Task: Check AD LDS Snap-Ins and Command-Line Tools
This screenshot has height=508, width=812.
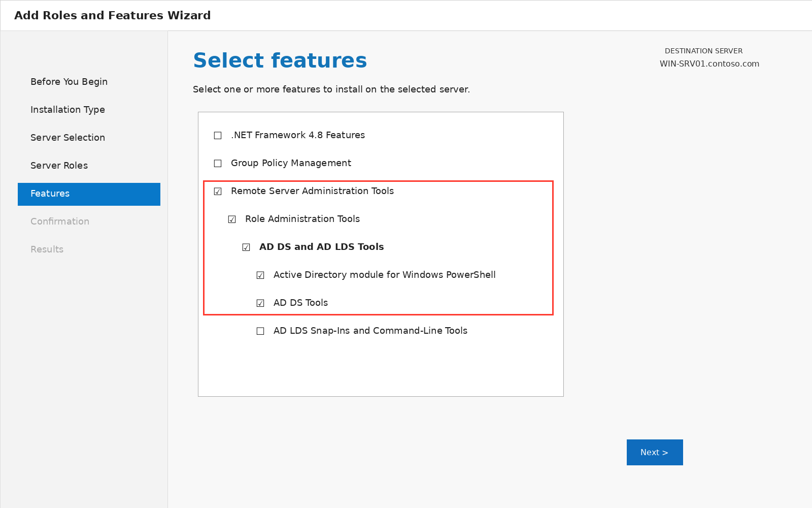Action: click(260, 331)
